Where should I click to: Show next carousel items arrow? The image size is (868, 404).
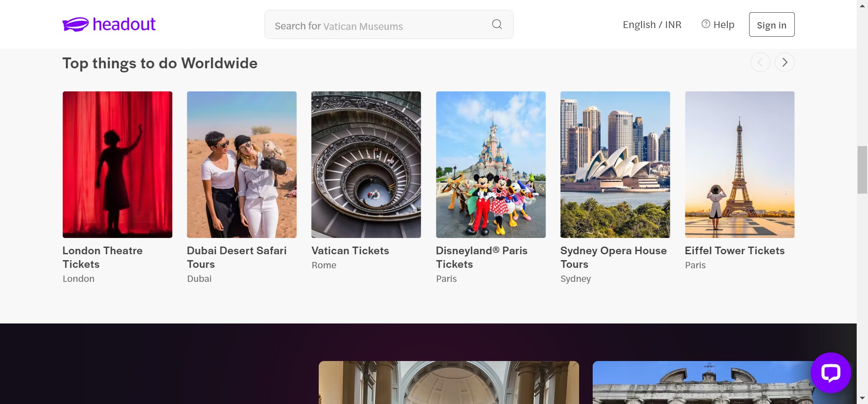coord(784,62)
